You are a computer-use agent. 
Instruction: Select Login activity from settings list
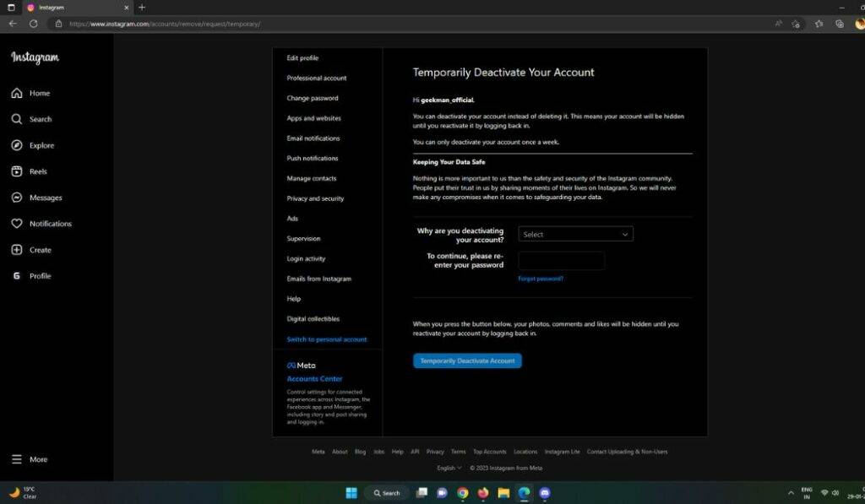[x=306, y=258]
